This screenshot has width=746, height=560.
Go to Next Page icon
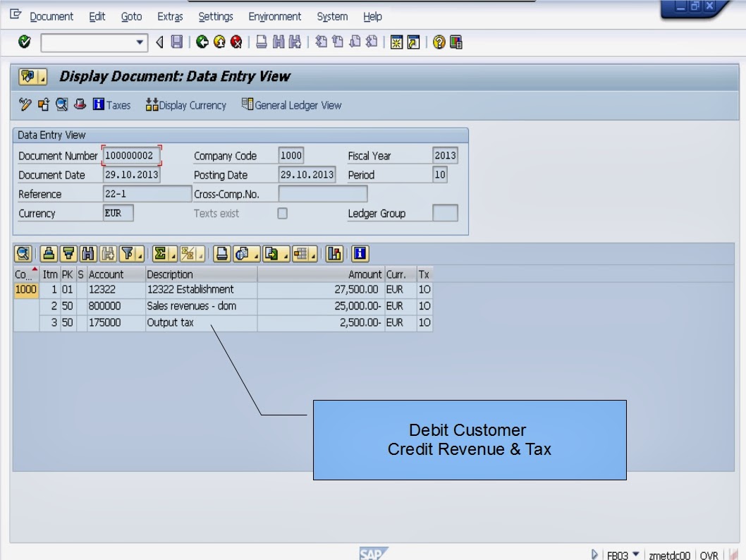355,42
